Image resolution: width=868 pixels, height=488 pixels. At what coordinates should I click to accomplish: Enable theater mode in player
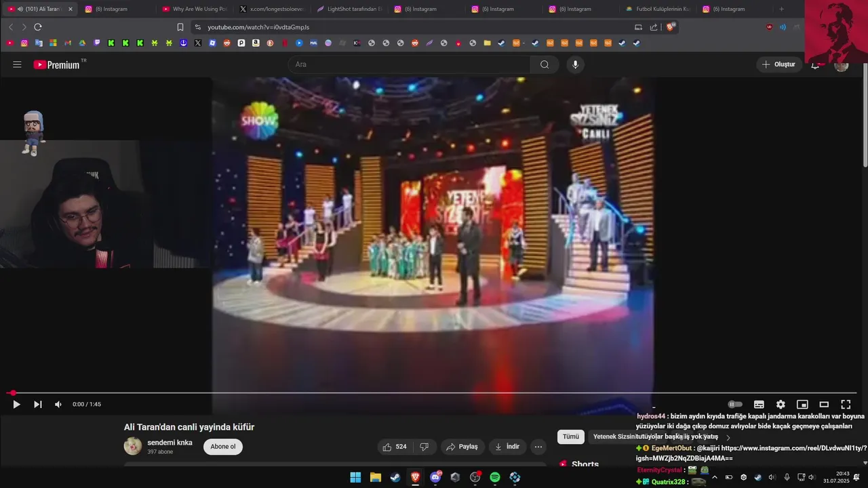pos(824,405)
